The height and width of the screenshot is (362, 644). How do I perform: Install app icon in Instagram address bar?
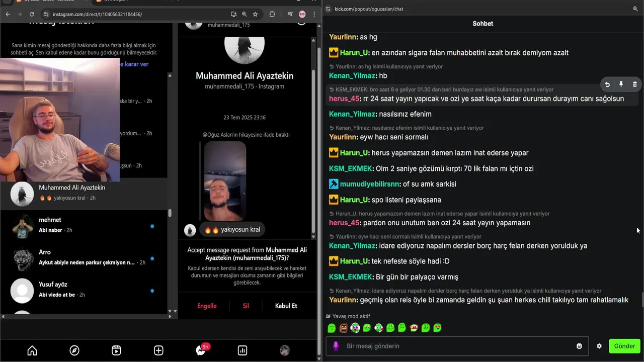click(x=233, y=14)
